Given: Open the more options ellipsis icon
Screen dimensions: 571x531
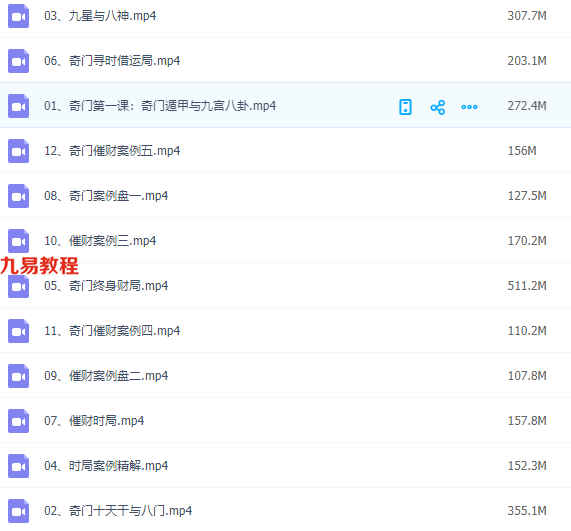Looking at the screenshot, I should pos(469,107).
